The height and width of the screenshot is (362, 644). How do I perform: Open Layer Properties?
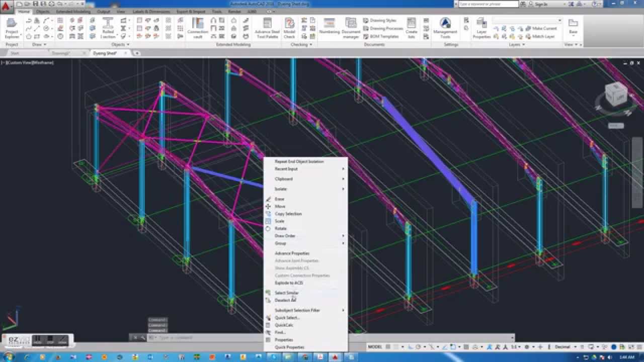coord(481,29)
